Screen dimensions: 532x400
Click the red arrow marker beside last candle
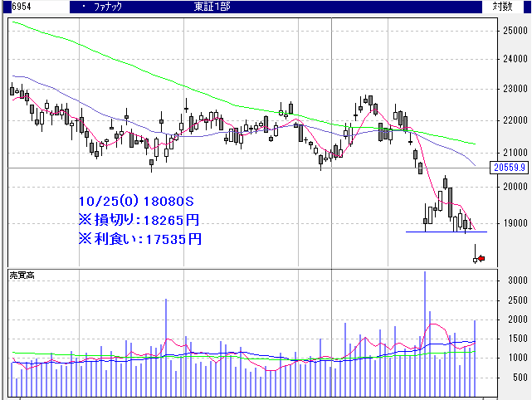482,259
